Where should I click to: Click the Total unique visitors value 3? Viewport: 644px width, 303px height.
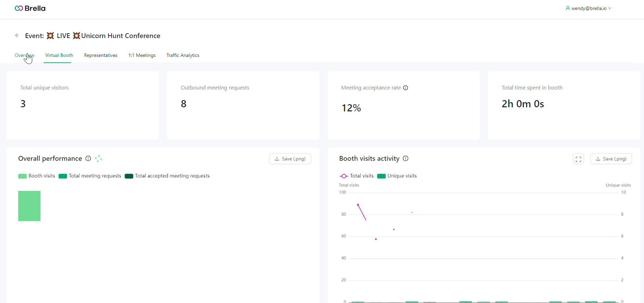23,104
